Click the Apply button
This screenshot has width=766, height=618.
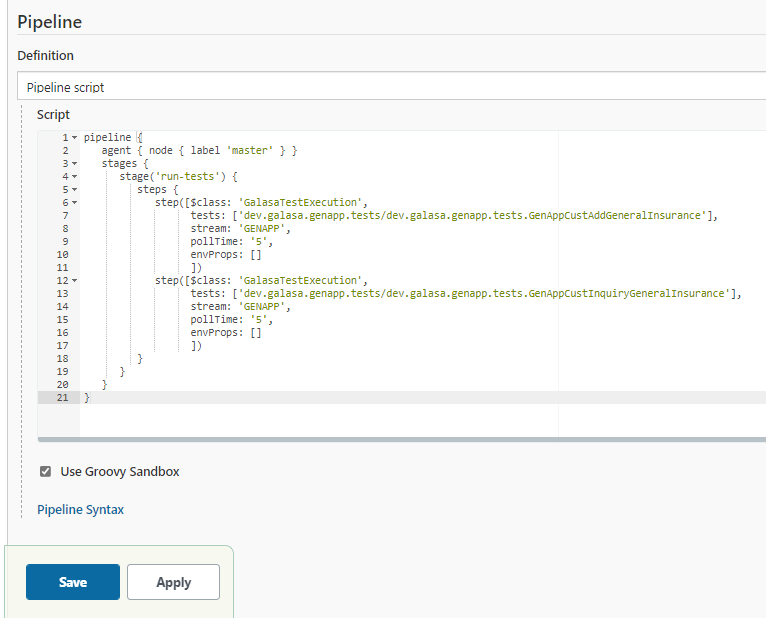[173, 582]
